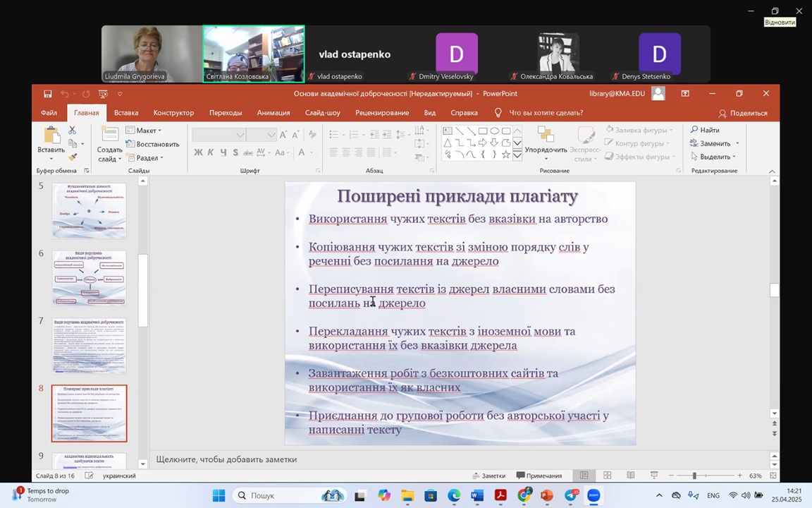
Task: Toggle left paragraph alignment
Action: (x=333, y=152)
